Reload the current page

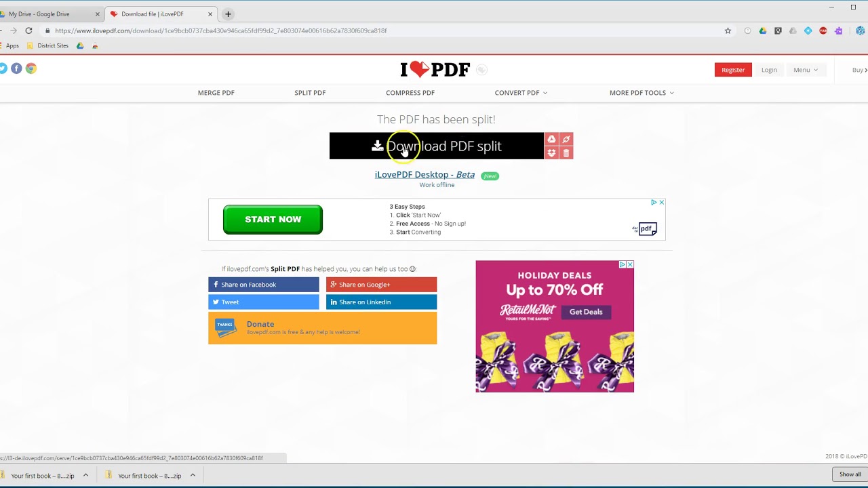point(28,30)
